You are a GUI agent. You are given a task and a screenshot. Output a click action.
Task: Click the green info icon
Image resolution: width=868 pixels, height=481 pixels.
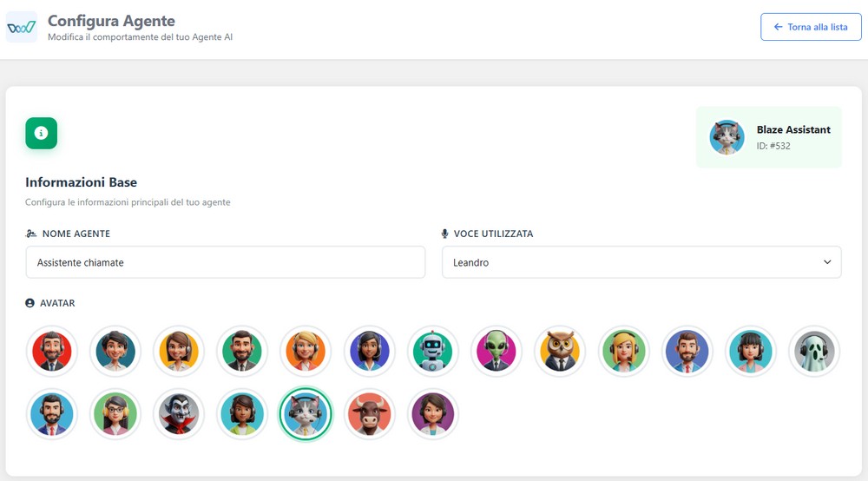(x=41, y=133)
